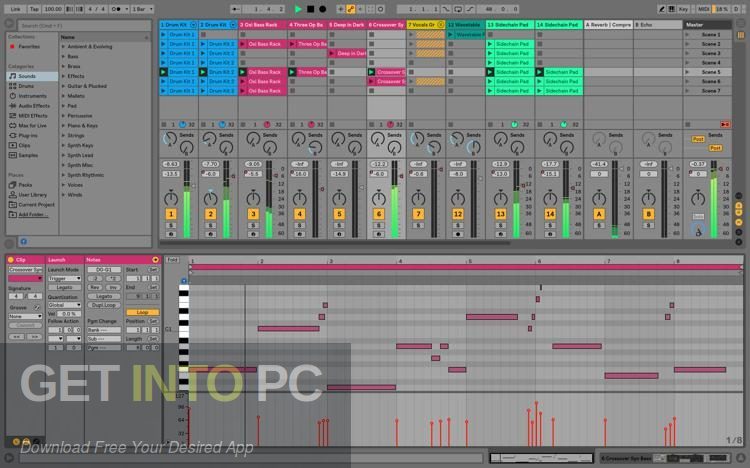Viewport: 750px width, 468px height.
Task: Click the Stop transport button
Action: tap(310, 9)
